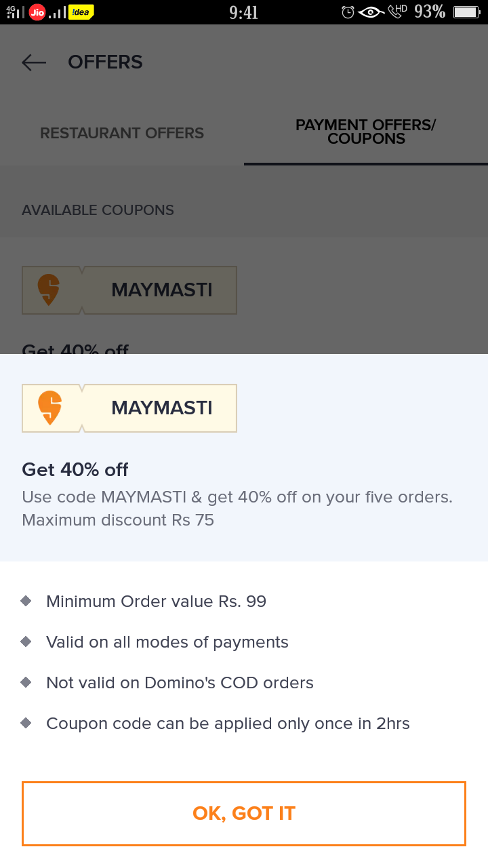Tap the Minimum Order value Rs. 99 term
The width and height of the screenshot is (488, 868).
(156, 601)
